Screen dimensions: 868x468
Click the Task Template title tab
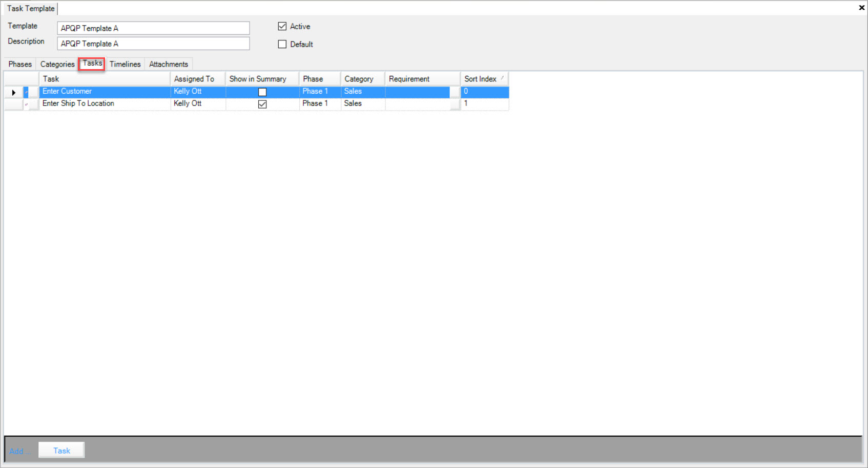point(31,8)
